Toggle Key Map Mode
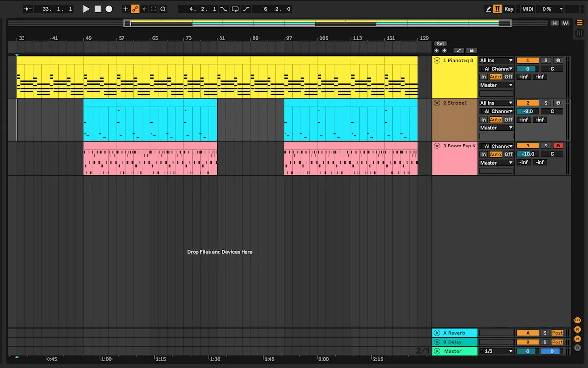This screenshot has width=588, height=368. [x=509, y=9]
